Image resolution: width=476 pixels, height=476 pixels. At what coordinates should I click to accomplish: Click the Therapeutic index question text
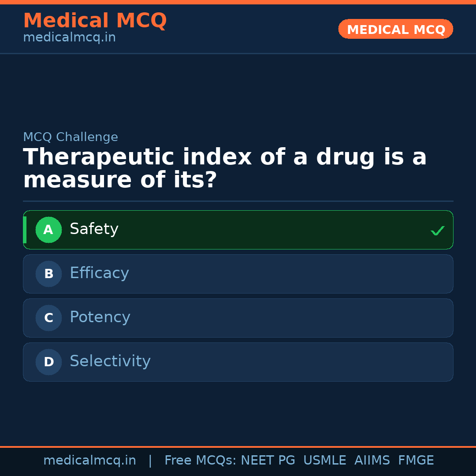(x=225, y=169)
